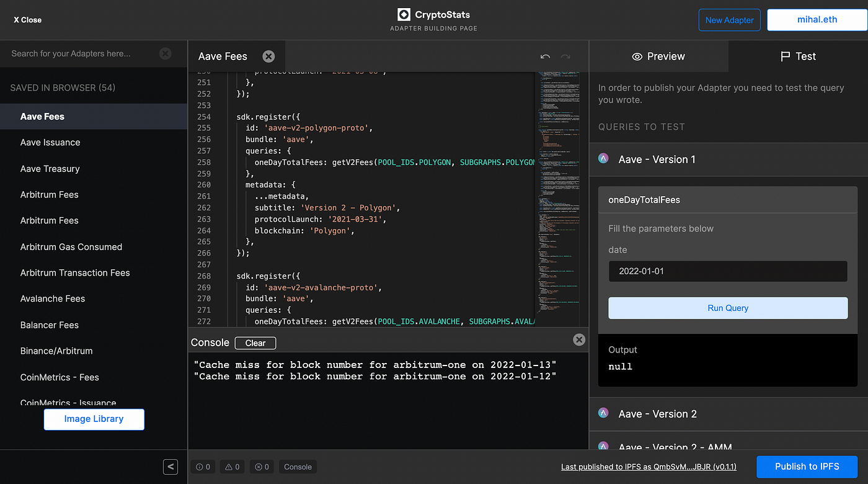Open the Aave Treasury adapter

tap(94, 169)
